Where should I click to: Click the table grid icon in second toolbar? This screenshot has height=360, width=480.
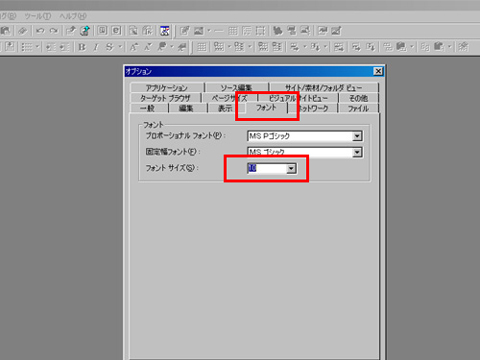point(201,47)
